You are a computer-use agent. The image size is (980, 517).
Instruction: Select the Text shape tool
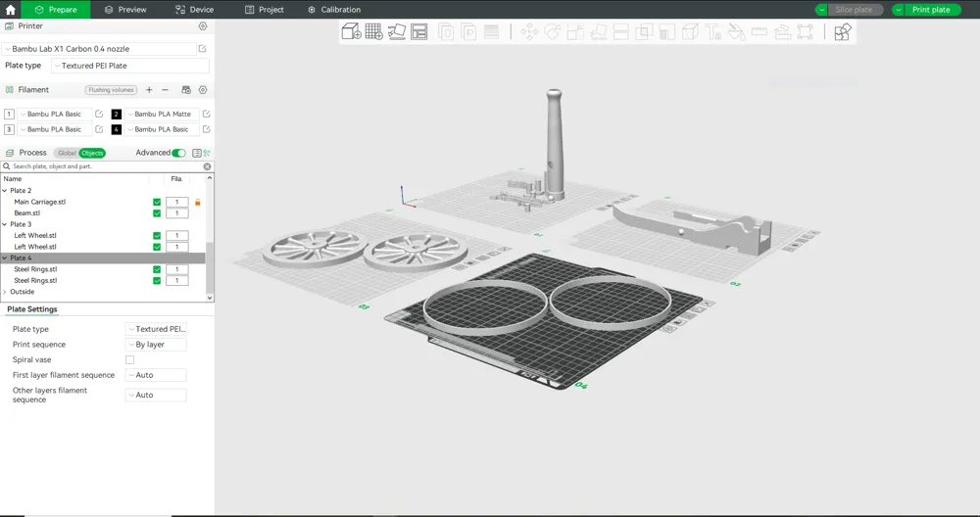tap(713, 32)
